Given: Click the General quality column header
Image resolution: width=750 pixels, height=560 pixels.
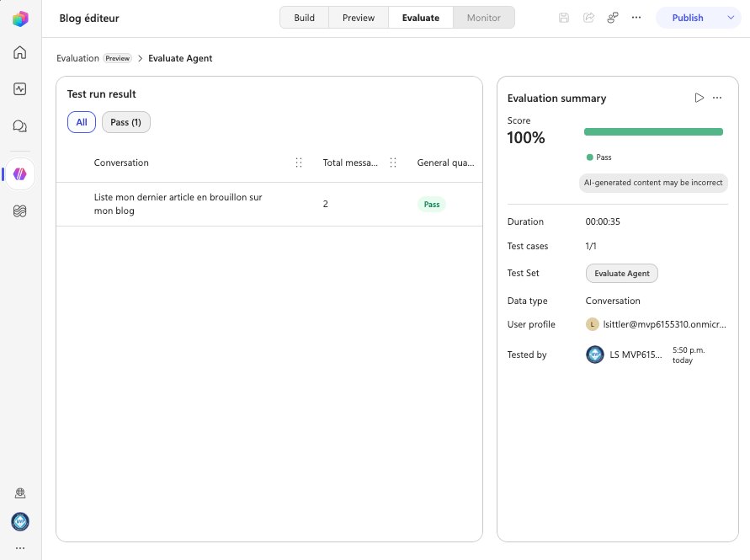Looking at the screenshot, I should [446, 163].
